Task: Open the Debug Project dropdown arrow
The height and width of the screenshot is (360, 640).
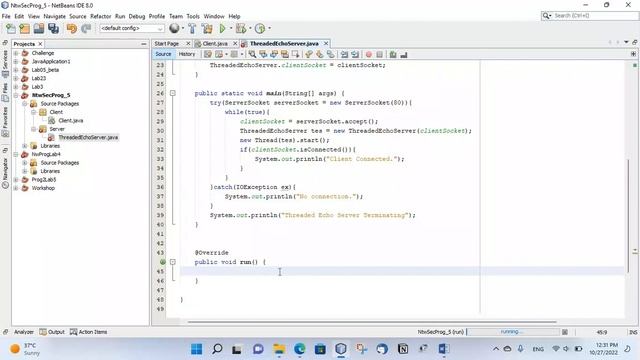Action: (x=250, y=28)
